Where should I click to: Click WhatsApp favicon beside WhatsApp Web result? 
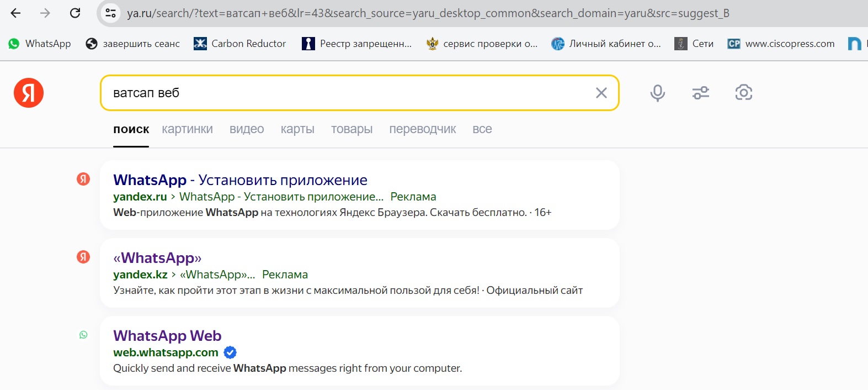pyautogui.click(x=83, y=335)
